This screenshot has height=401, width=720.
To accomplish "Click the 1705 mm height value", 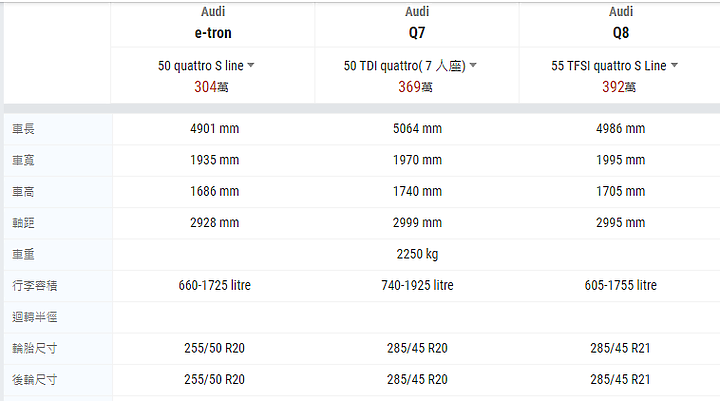I will pos(620,191).
